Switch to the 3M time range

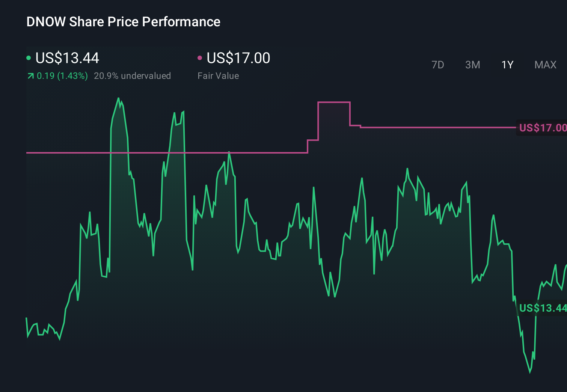[472, 65]
